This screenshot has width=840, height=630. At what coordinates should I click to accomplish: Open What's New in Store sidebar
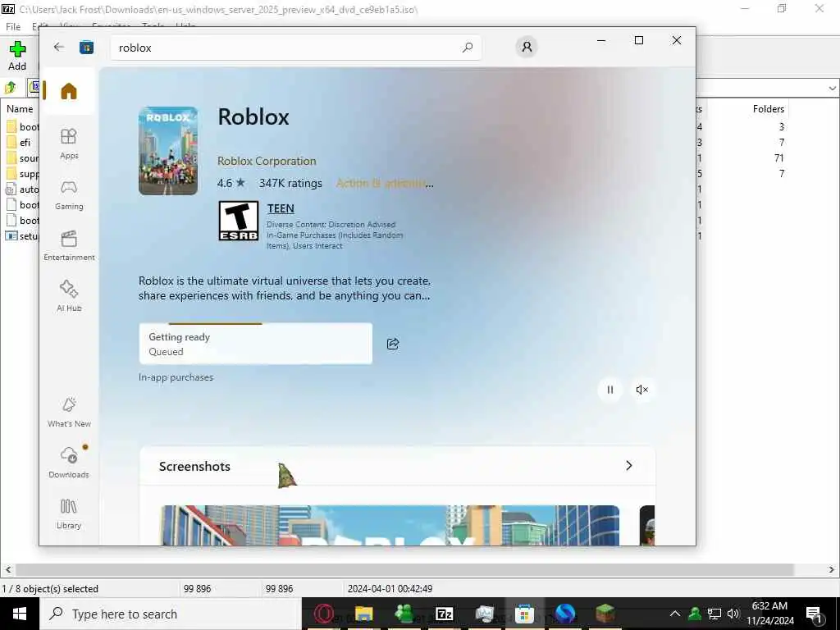click(69, 412)
